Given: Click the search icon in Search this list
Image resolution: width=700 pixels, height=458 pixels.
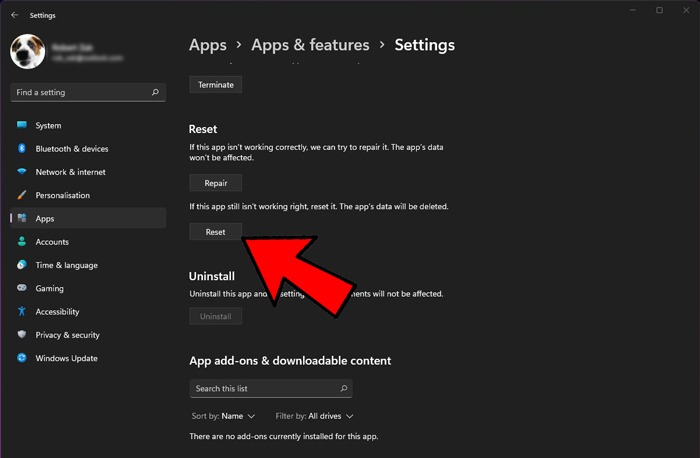Looking at the screenshot, I should click(x=344, y=388).
